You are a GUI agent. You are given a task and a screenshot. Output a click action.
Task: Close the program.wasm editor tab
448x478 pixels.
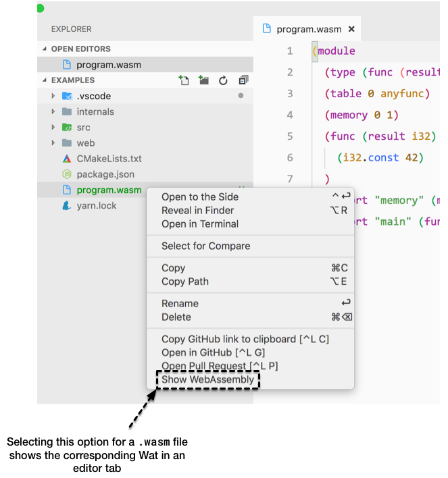(351, 29)
